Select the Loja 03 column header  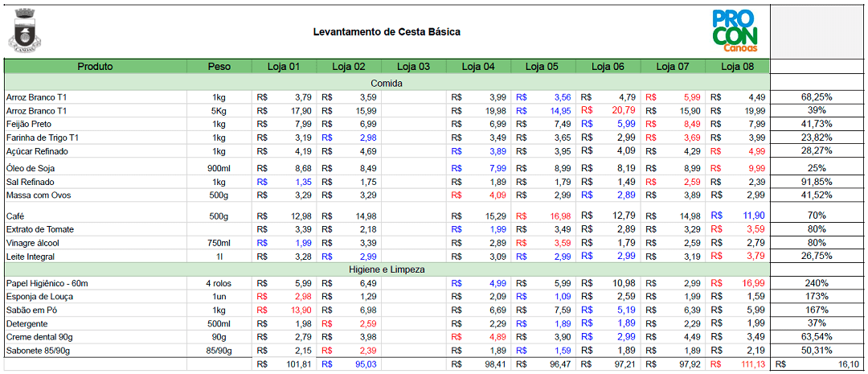click(413, 67)
